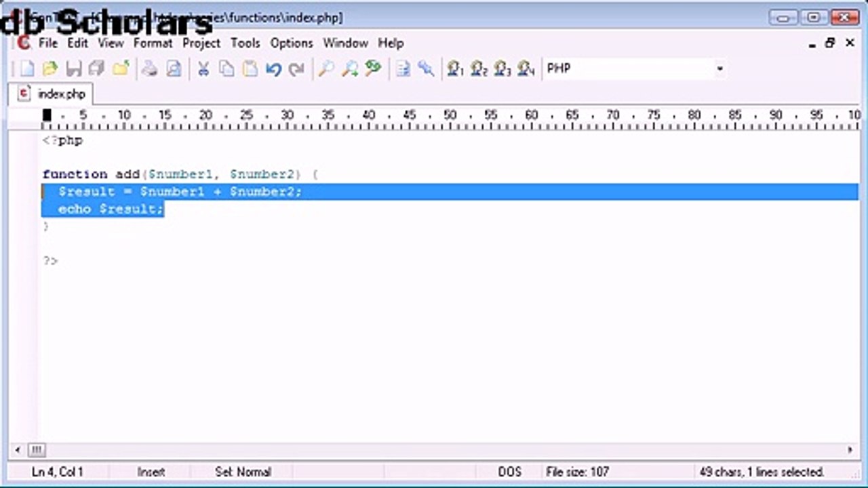Click the Save All toolbar icon
Image resolution: width=868 pixels, height=488 pixels.
(x=97, y=68)
